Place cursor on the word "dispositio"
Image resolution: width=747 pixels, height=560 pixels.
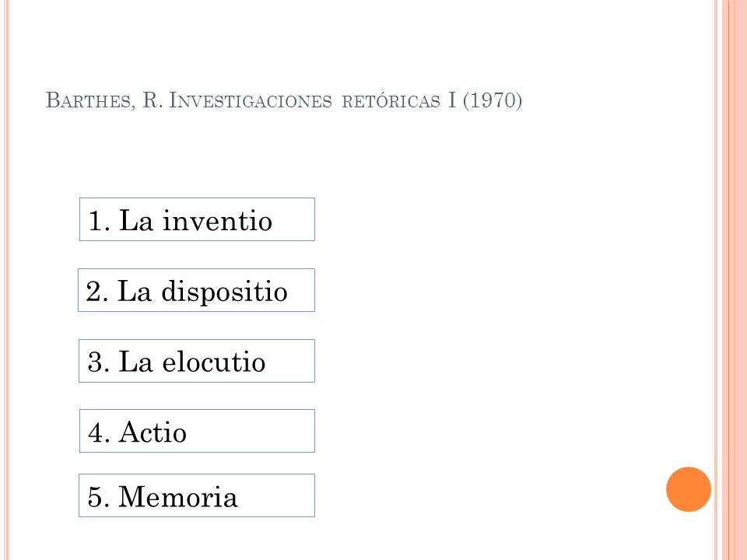pyautogui.click(x=224, y=292)
